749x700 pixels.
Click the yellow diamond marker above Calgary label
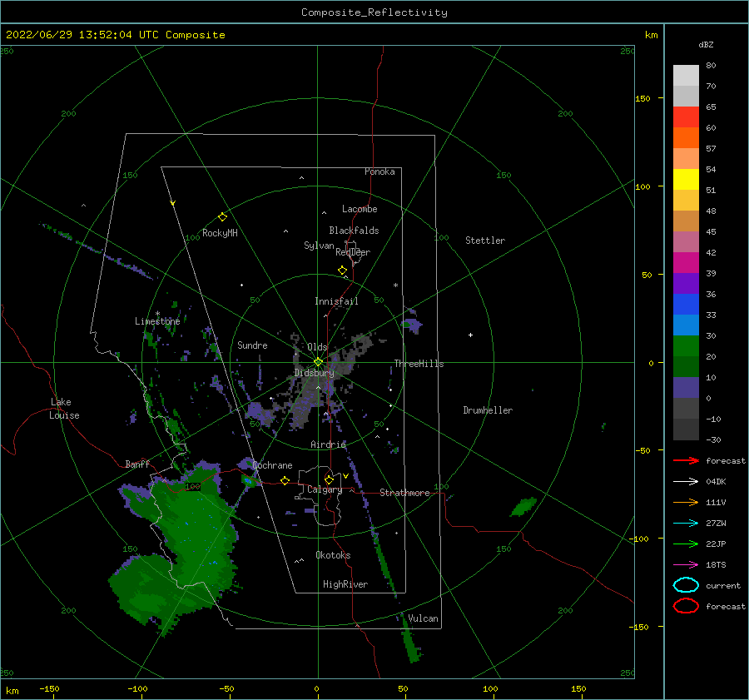pos(329,479)
